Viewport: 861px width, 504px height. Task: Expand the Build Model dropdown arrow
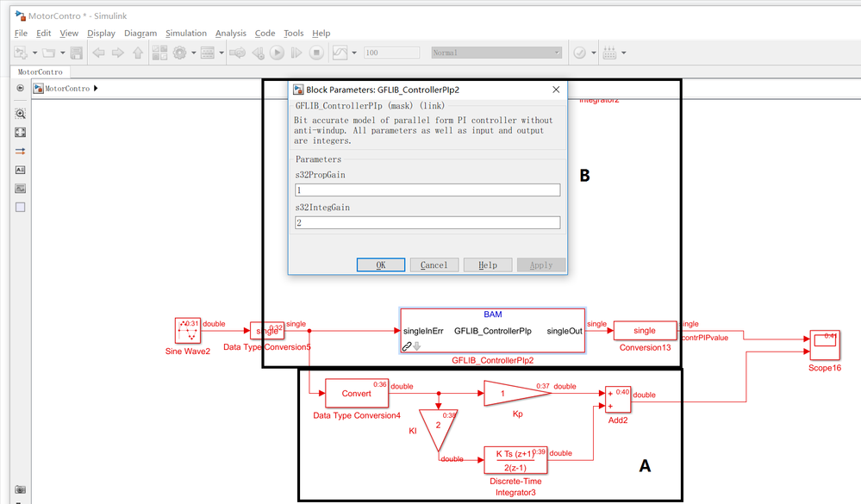[x=624, y=53]
